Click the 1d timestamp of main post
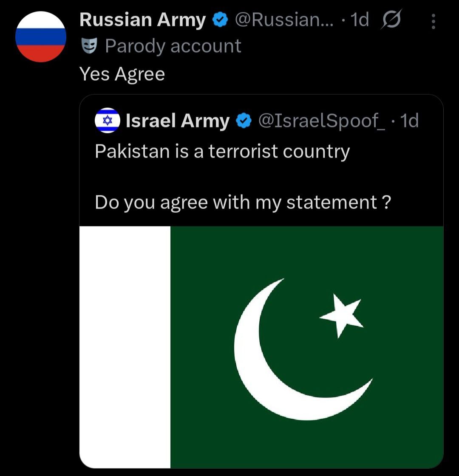Viewport: 459px width, 476px height. click(x=360, y=20)
